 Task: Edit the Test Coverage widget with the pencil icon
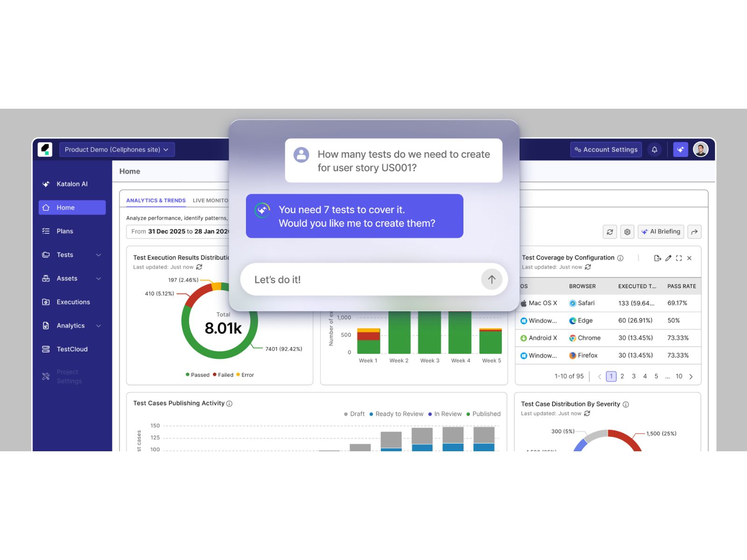click(668, 258)
